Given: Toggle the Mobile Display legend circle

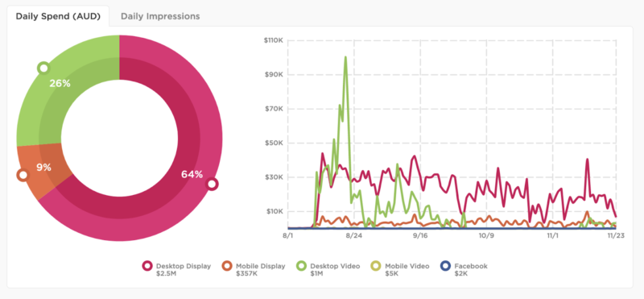Looking at the screenshot, I should [x=227, y=266].
